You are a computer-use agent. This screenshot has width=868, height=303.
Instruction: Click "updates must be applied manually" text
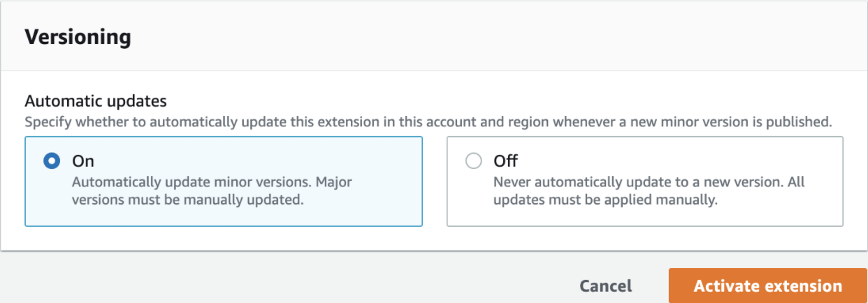point(606,200)
